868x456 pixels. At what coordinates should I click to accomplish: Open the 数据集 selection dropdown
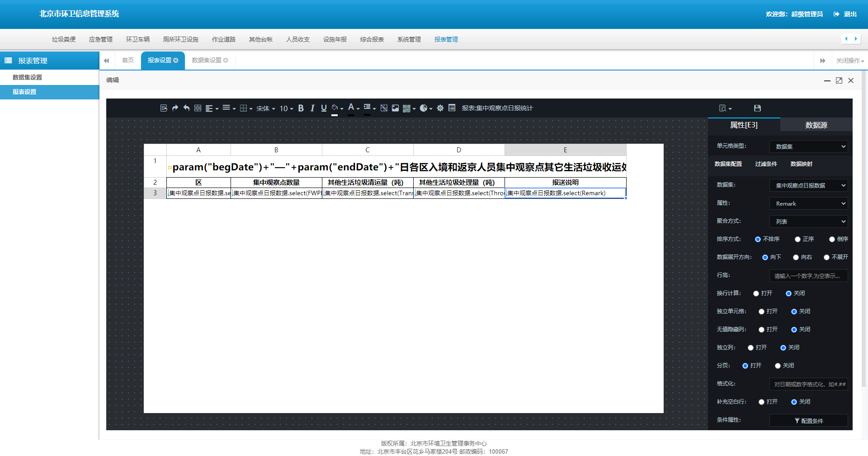(808, 185)
